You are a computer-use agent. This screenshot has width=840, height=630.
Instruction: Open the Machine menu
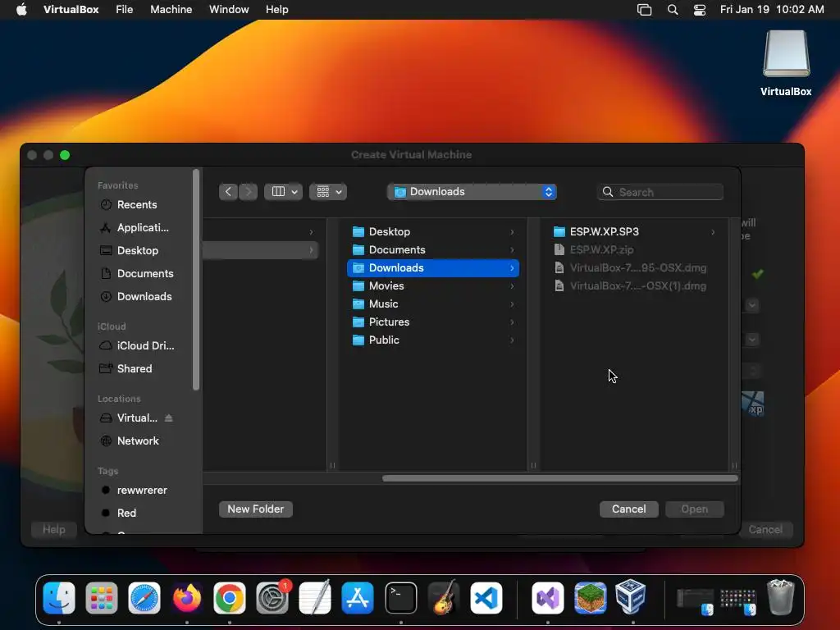pos(171,10)
